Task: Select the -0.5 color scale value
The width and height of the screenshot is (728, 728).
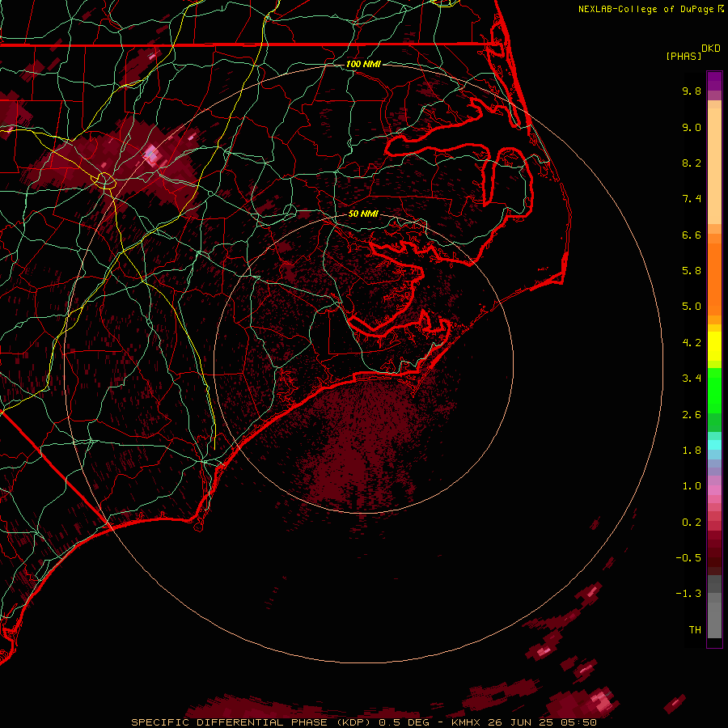Action: click(688, 558)
